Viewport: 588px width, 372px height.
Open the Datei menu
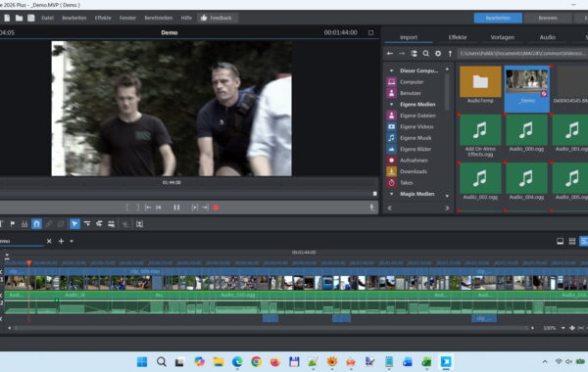click(x=48, y=18)
